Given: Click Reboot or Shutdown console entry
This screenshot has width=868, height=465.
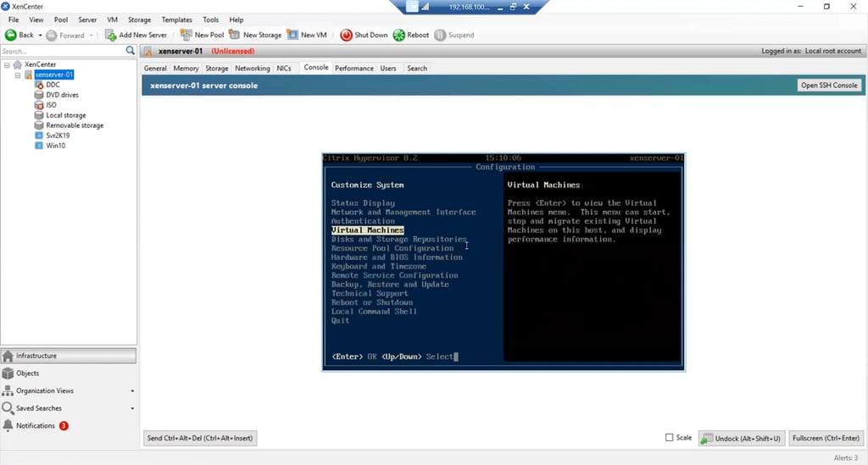Looking at the screenshot, I should [x=372, y=302].
